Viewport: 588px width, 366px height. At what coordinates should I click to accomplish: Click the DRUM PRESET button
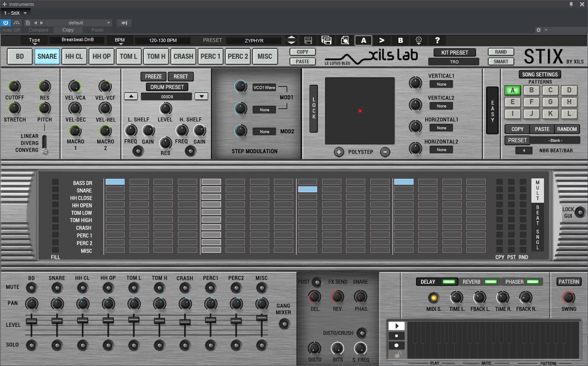pos(167,87)
